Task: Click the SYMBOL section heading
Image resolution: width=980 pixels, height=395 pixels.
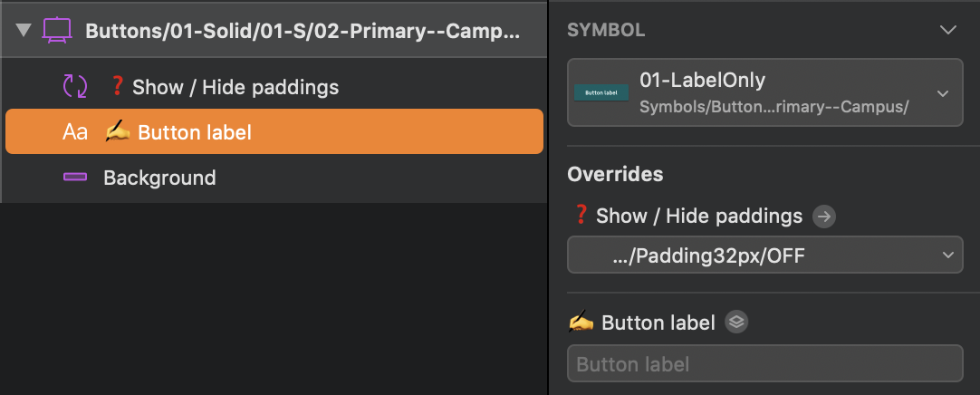Action: pyautogui.click(x=606, y=30)
